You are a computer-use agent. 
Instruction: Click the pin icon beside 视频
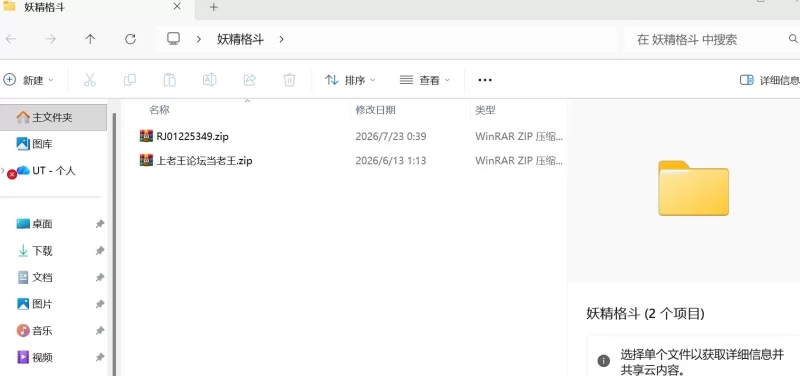[100, 357]
